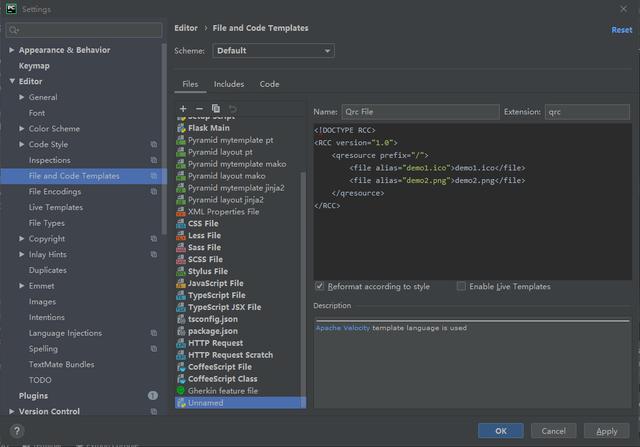Click the revert arrow icon in template toolbar

pyautogui.click(x=233, y=109)
